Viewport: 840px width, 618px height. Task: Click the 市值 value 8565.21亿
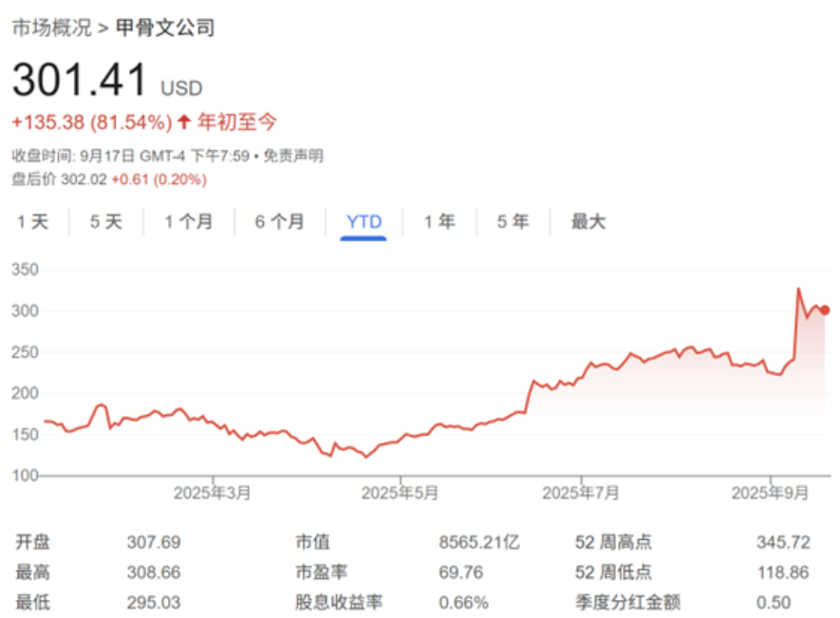[x=479, y=542]
